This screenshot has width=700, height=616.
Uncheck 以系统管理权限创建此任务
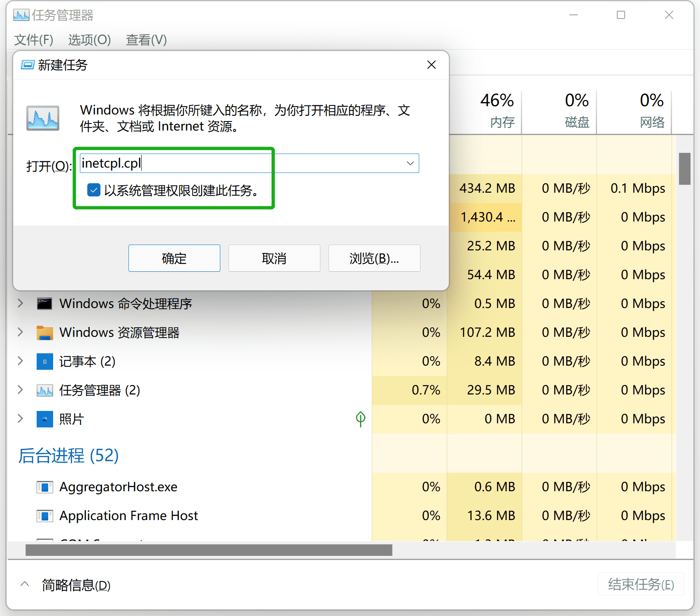pos(94,190)
